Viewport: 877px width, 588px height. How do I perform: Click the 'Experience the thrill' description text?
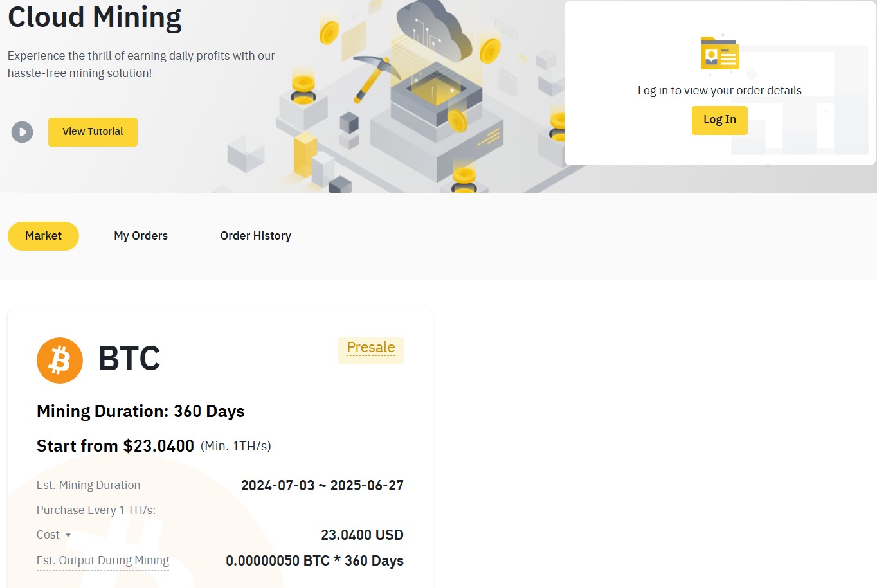(x=141, y=64)
